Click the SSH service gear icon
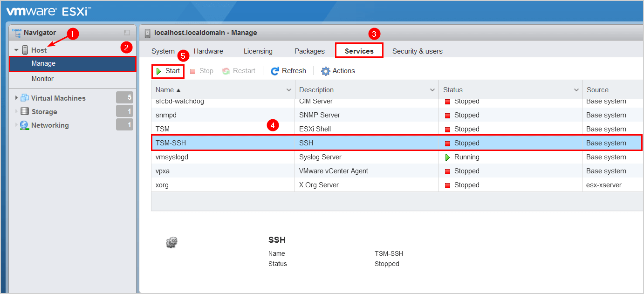 click(172, 242)
